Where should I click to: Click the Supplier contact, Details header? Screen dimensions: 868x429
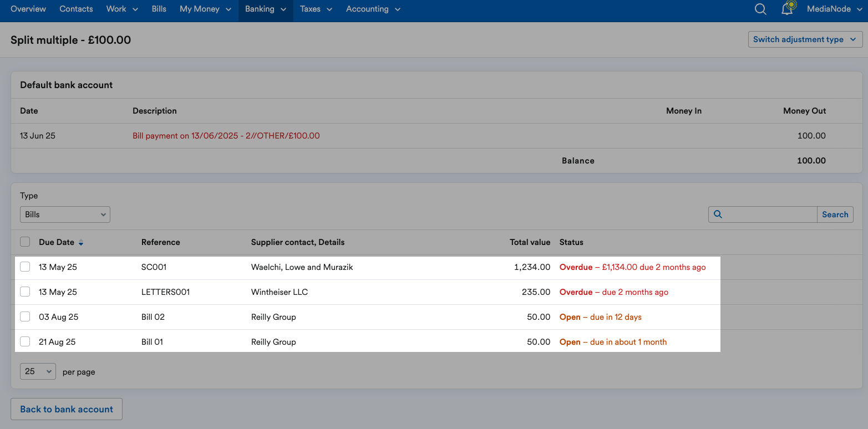pos(298,242)
